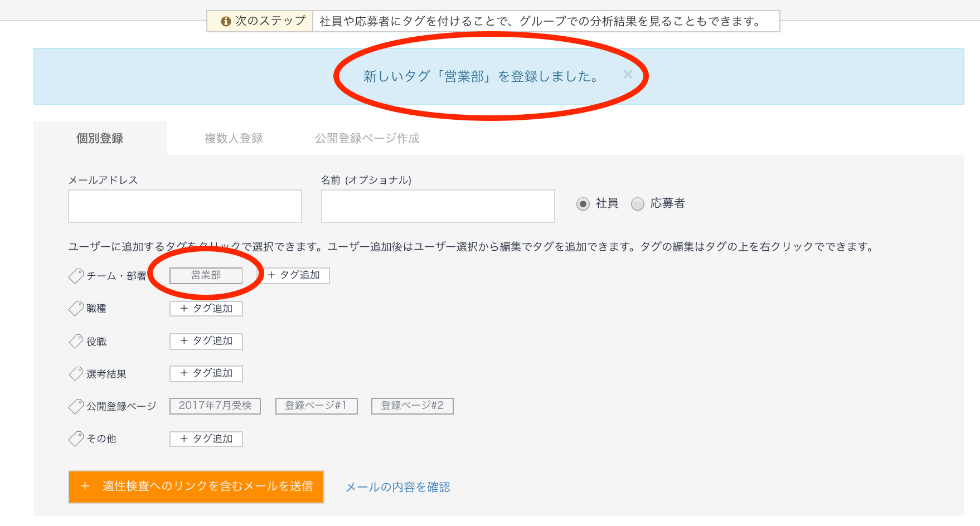Select the 応募者 radio button

pyautogui.click(x=638, y=204)
